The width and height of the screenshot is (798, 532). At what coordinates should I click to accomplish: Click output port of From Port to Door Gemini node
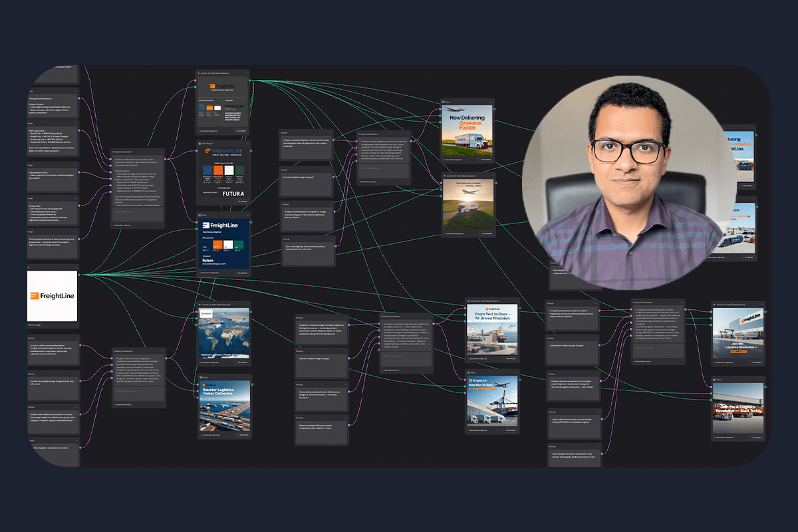pos(518,308)
